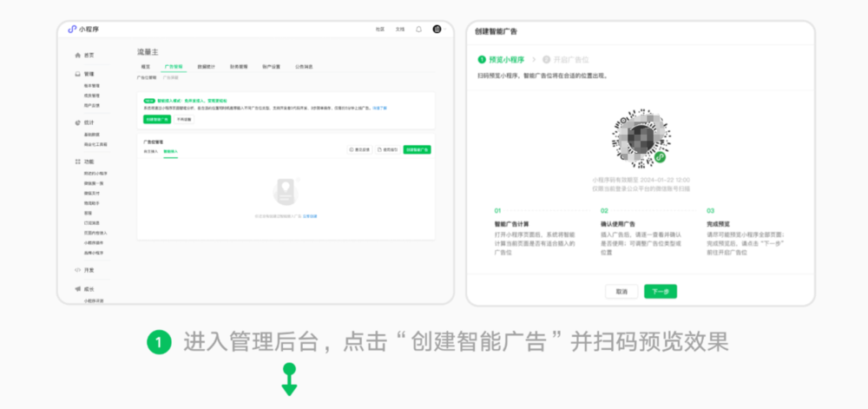Switch to 智能接入 ad slot tab
Image resolution: width=868 pixels, height=409 pixels.
[x=170, y=150]
